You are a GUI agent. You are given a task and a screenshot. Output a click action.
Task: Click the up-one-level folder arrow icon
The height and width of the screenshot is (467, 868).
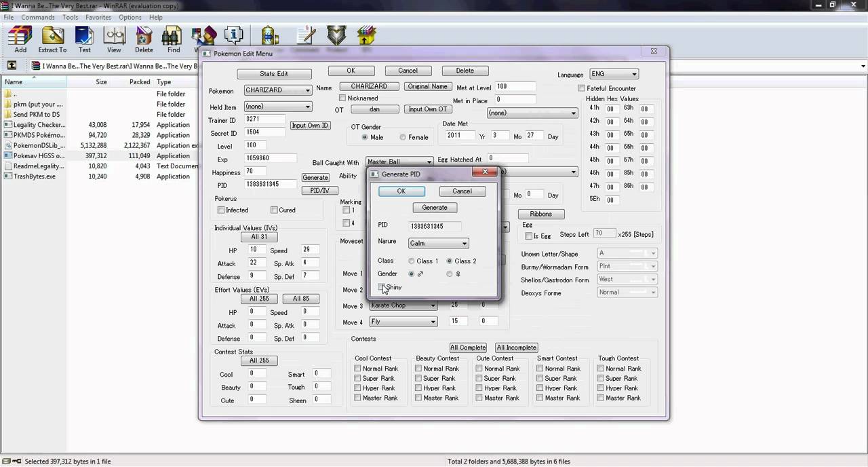pyautogui.click(x=12, y=66)
